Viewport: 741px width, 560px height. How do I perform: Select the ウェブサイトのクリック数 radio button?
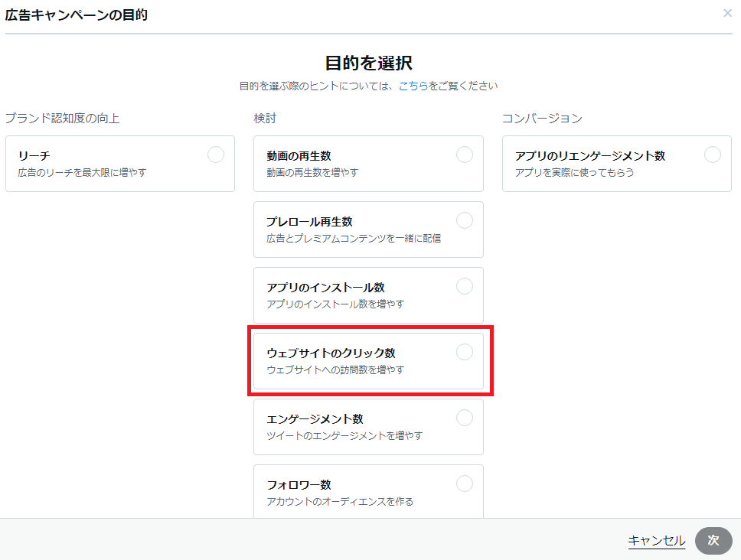pos(465,351)
